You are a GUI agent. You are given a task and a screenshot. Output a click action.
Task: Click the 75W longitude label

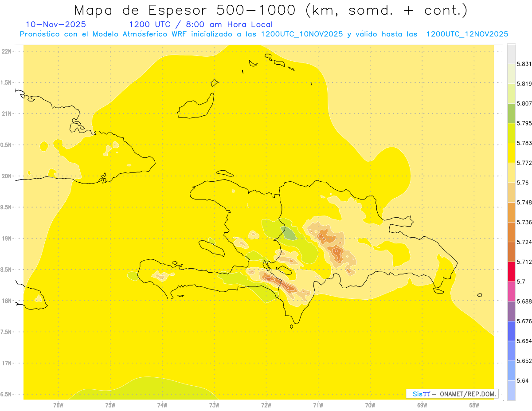[110, 405]
